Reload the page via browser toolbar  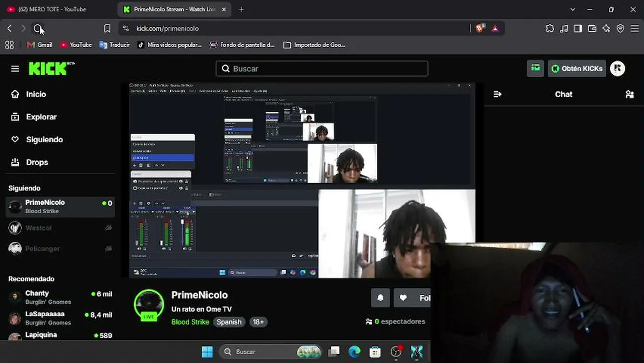[38, 29]
